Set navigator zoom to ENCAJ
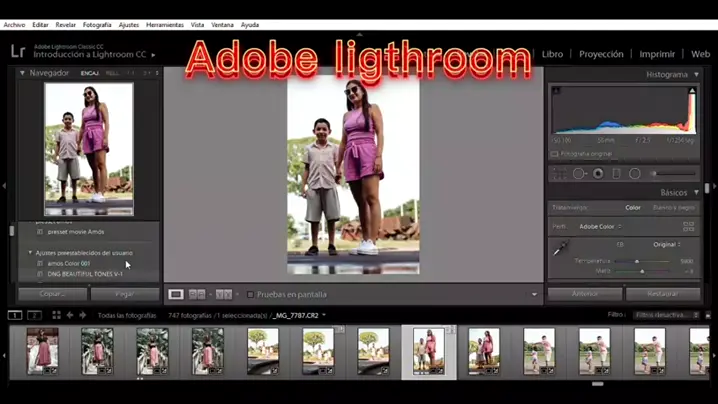Viewport: 718px width, 404px height. click(90, 73)
